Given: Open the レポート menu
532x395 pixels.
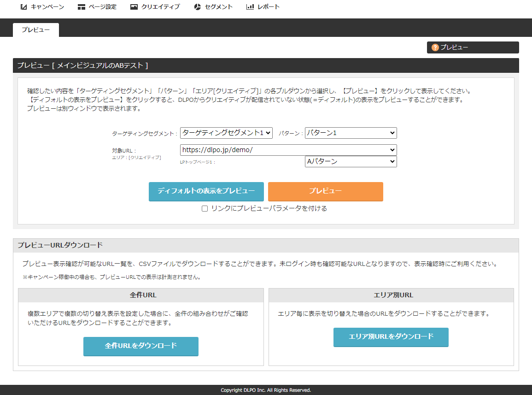Looking at the screenshot, I should coord(269,7).
